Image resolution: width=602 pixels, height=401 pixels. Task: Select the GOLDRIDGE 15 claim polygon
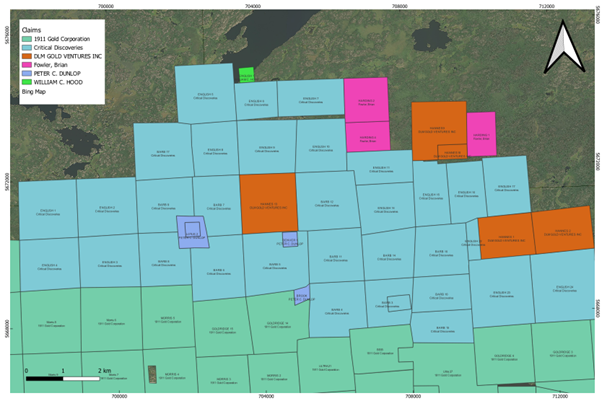220,330
